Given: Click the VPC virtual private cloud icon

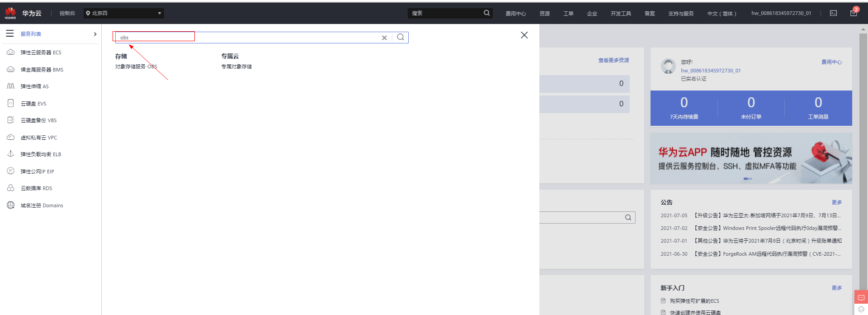Looking at the screenshot, I should click(x=11, y=137).
